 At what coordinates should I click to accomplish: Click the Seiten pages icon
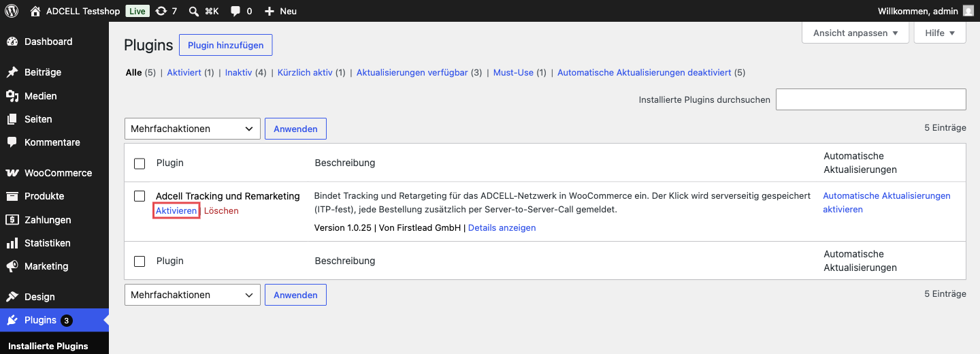click(12, 119)
